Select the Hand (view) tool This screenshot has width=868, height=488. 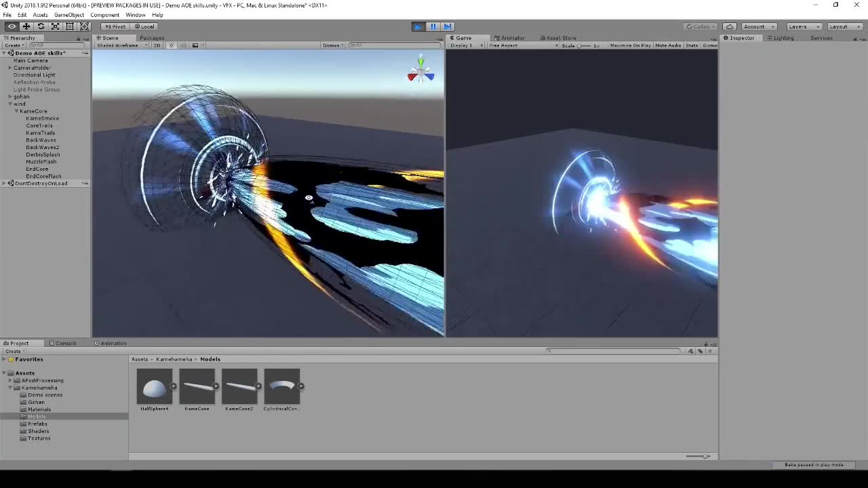coord(12,26)
